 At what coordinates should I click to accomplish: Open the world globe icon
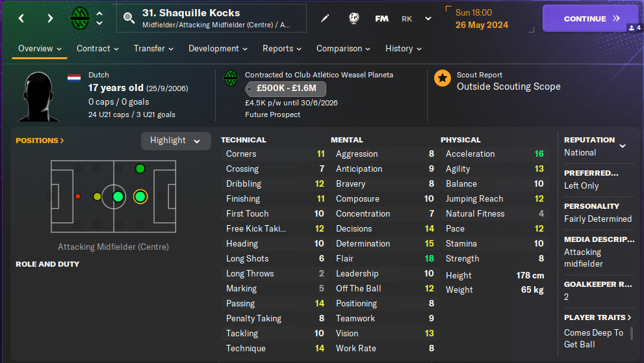(354, 18)
